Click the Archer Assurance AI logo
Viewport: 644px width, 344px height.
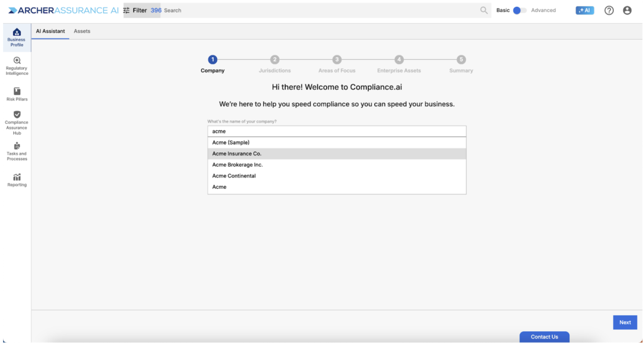(x=64, y=10)
